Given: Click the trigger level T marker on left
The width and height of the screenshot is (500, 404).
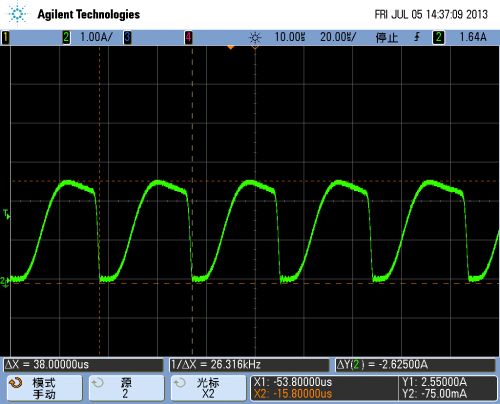Looking at the screenshot, I should click(x=6, y=214).
